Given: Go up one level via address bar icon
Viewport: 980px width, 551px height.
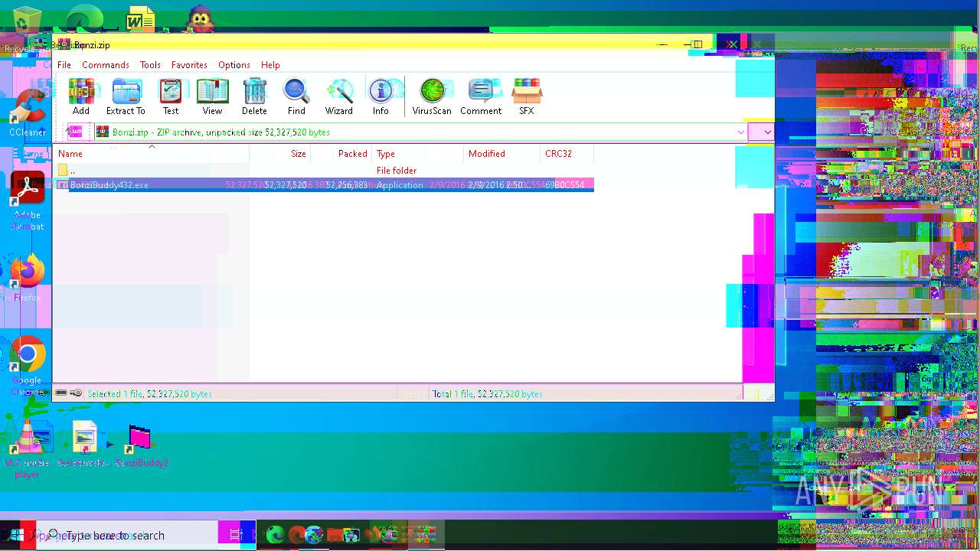Looking at the screenshot, I should tap(76, 132).
